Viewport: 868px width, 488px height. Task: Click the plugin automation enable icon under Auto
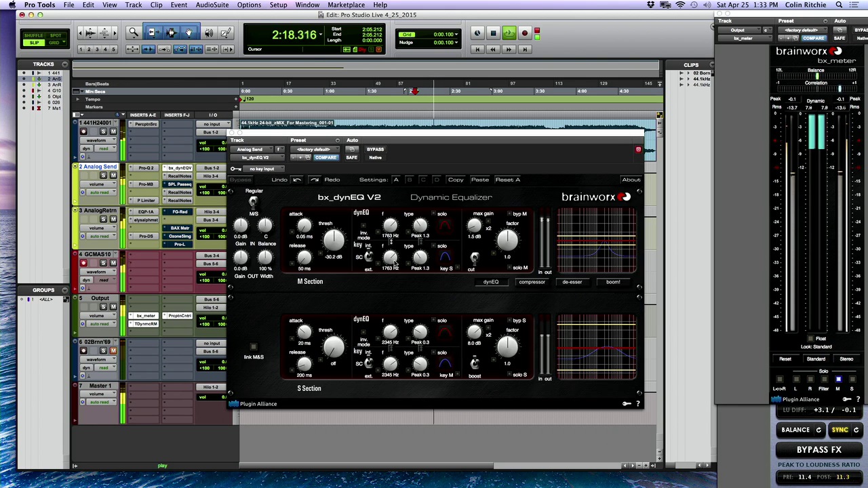tap(351, 149)
